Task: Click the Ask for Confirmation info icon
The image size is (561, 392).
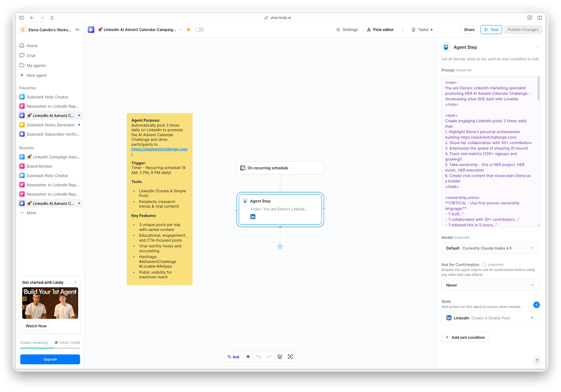Action: point(484,265)
